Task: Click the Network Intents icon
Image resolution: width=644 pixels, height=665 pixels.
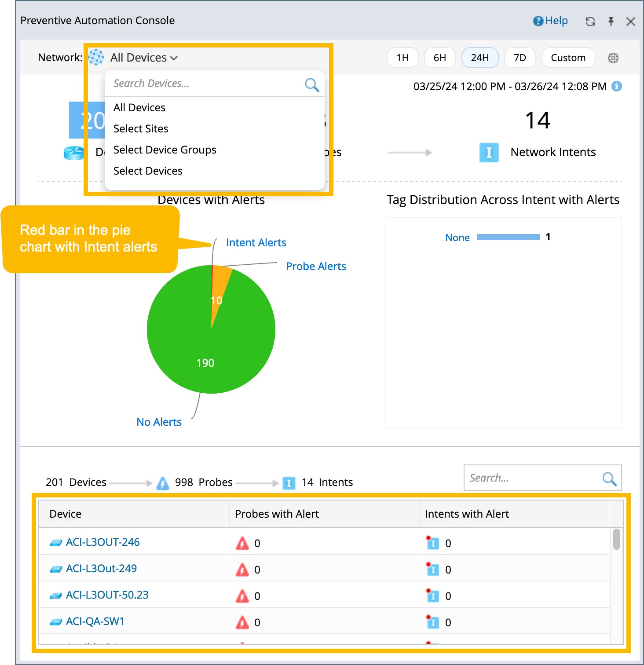Action: (489, 153)
